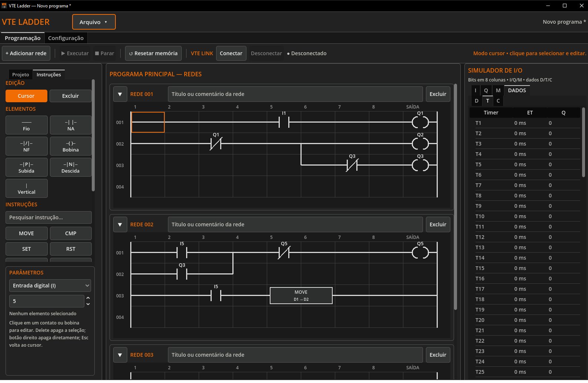This screenshot has height=383, width=588.
Task: Click the I5 contact on REDE 002 row 001
Action: [x=182, y=252]
